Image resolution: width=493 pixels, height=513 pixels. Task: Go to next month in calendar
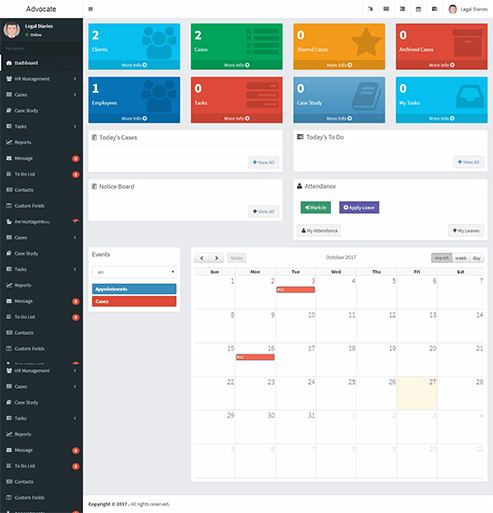click(217, 258)
